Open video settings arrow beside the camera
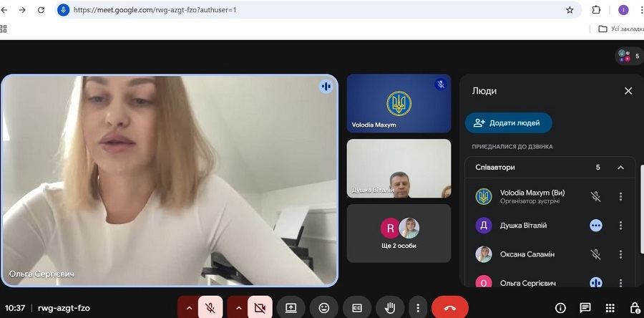 pos(238,307)
